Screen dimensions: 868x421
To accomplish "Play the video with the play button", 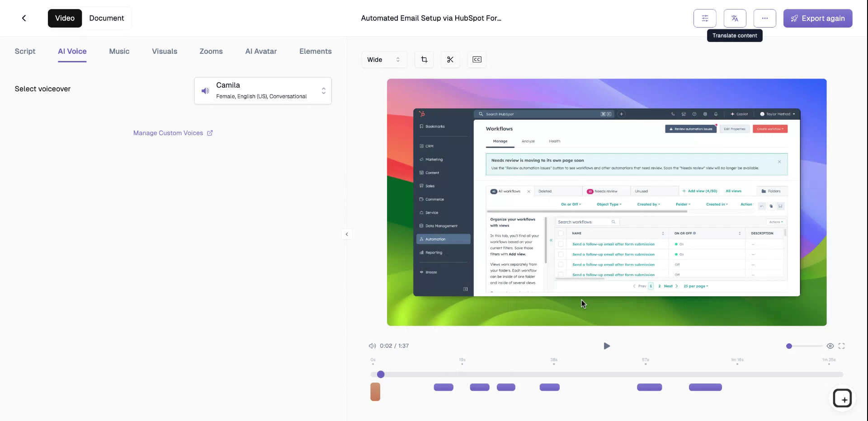I will point(606,346).
